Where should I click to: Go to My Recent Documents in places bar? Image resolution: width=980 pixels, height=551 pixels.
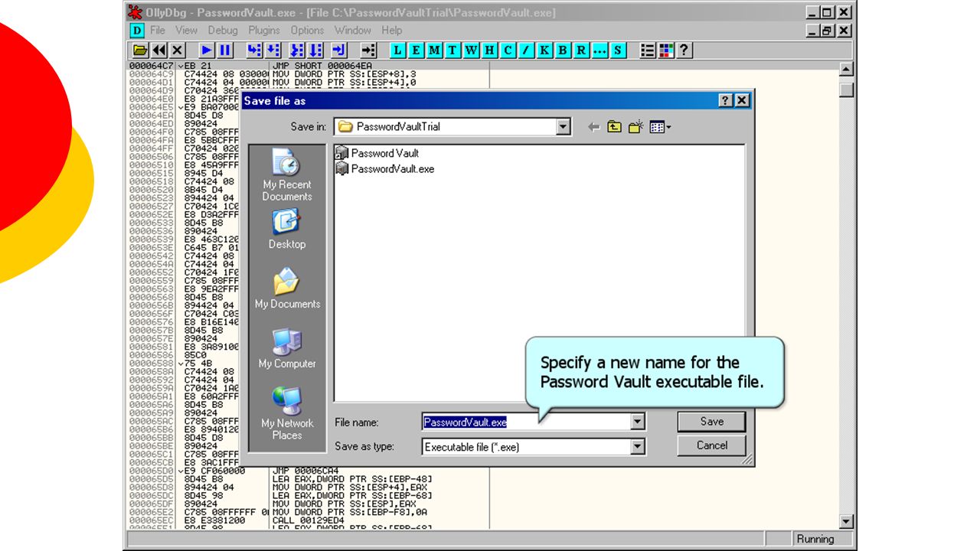coord(287,175)
